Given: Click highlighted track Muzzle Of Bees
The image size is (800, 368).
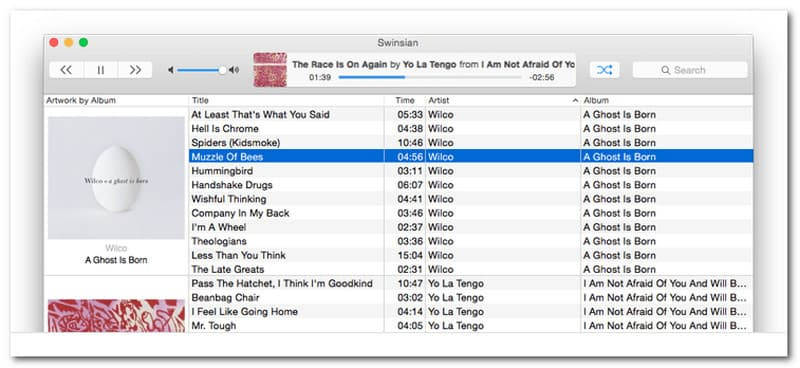Looking at the screenshot, I should click(x=470, y=157).
